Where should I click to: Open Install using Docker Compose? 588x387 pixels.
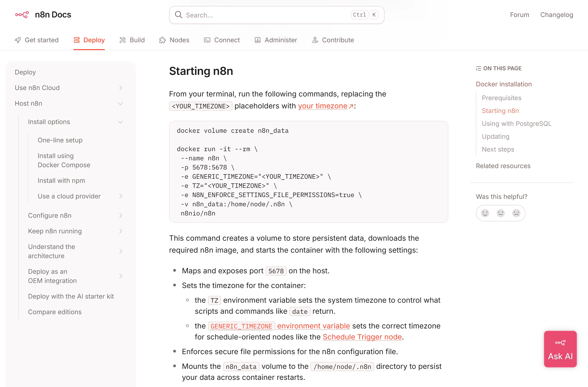[64, 160]
